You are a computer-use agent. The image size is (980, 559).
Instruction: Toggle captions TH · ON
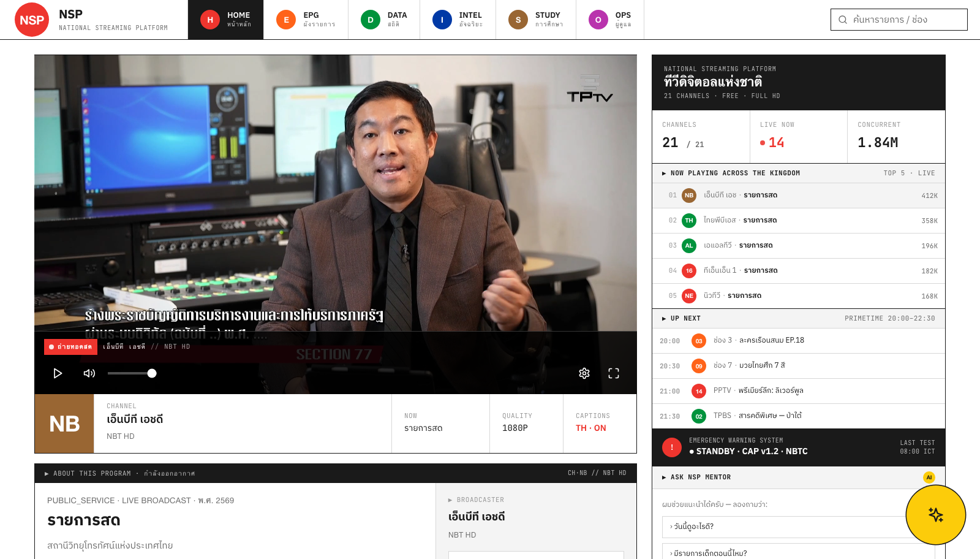tap(590, 428)
